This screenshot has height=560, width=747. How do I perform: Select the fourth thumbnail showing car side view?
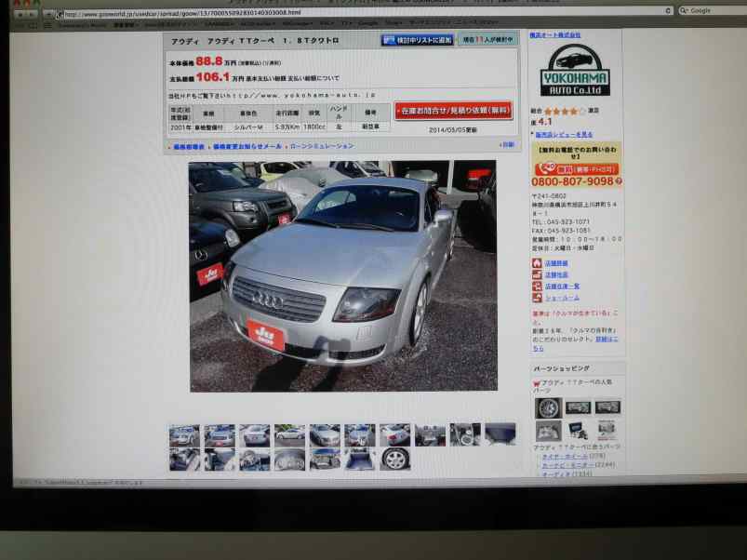tap(289, 435)
